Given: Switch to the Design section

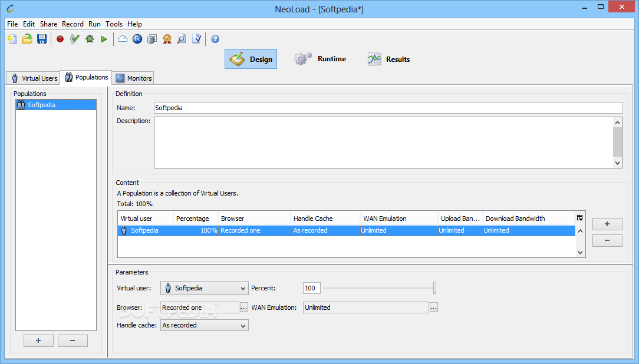Looking at the screenshot, I should 251,59.
